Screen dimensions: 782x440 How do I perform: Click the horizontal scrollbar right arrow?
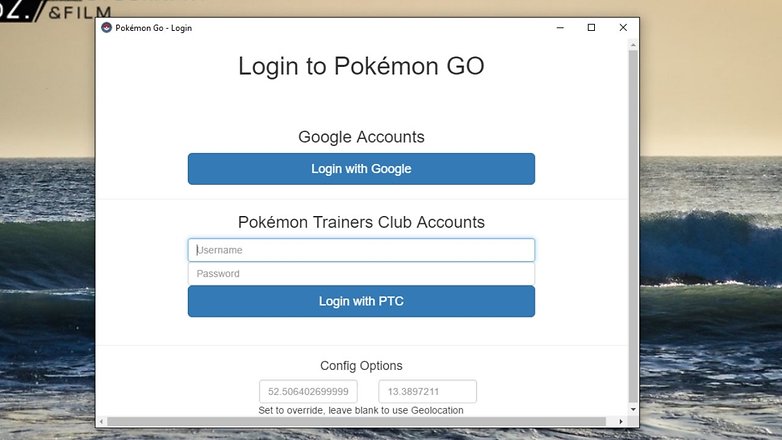coord(621,422)
